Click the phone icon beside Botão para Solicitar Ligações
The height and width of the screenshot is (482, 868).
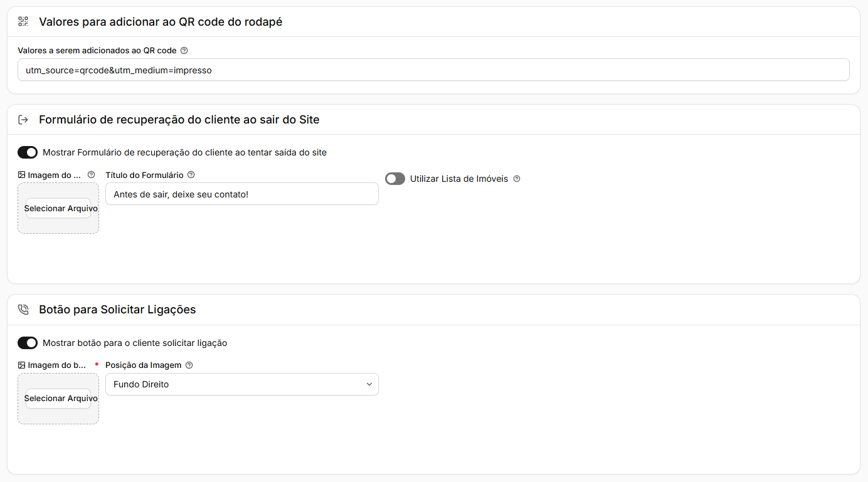click(x=23, y=310)
